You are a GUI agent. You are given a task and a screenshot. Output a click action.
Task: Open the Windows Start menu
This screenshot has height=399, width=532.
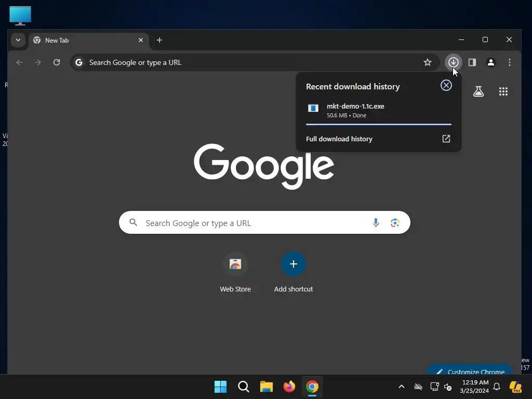click(220, 387)
